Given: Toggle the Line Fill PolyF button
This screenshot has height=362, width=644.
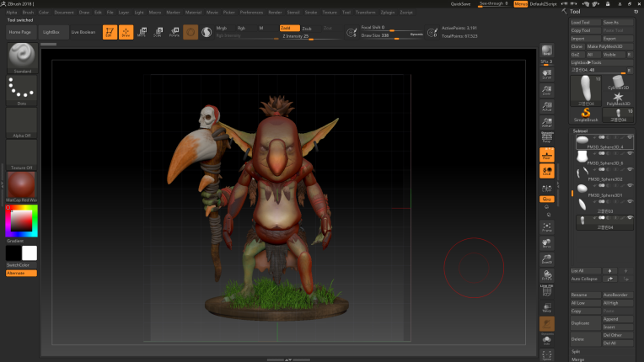Looking at the screenshot, I should [547, 291].
